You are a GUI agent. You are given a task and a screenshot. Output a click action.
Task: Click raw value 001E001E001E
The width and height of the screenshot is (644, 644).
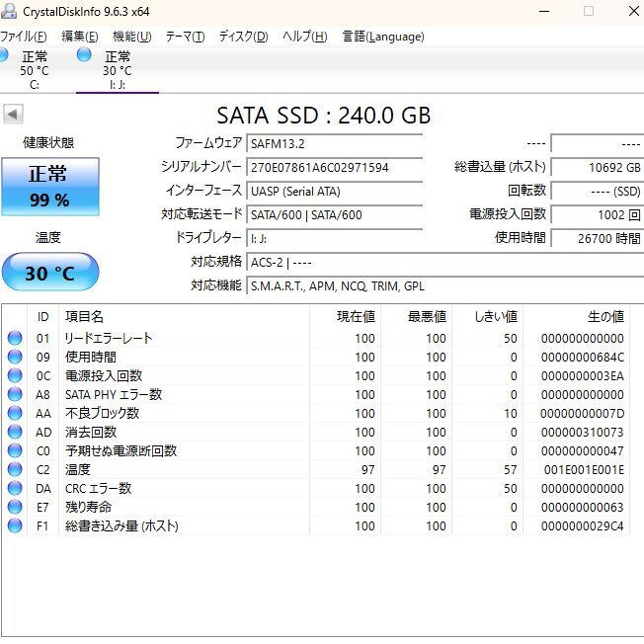click(584, 469)
